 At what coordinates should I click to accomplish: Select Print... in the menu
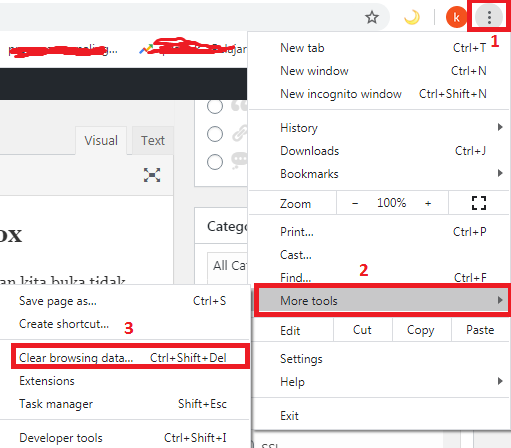point(380,232)
